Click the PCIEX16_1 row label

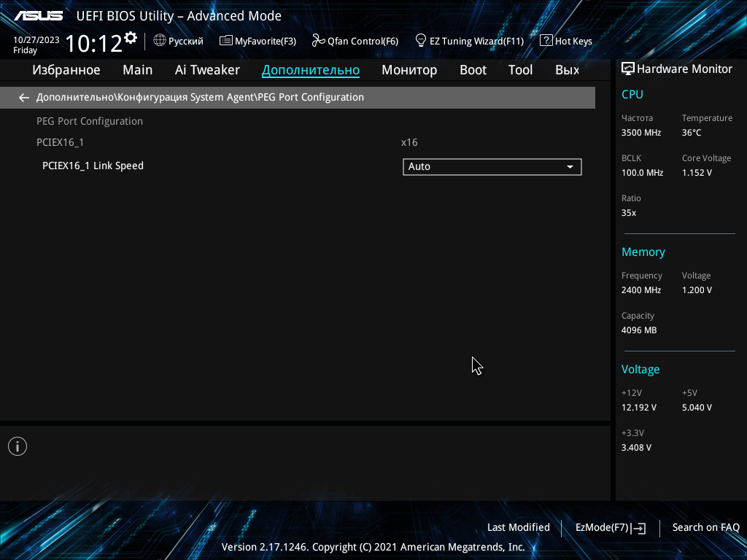click(x=60, y=142)
